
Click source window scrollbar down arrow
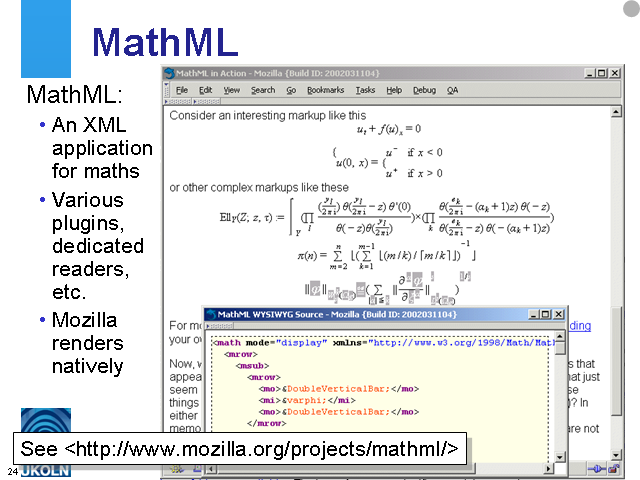point(560,457)
